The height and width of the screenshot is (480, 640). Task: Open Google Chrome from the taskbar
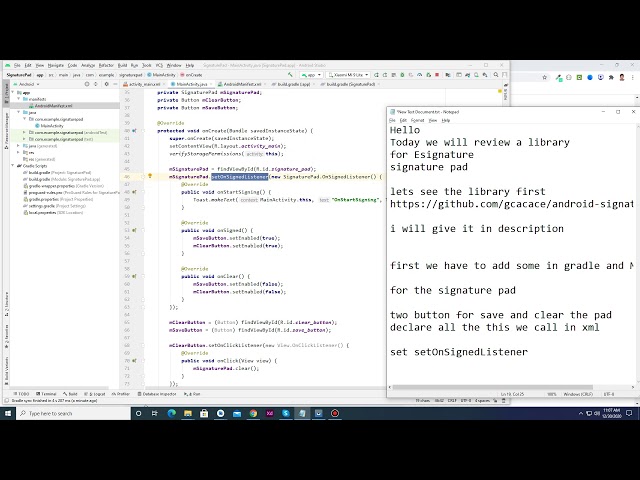(253, 413)
